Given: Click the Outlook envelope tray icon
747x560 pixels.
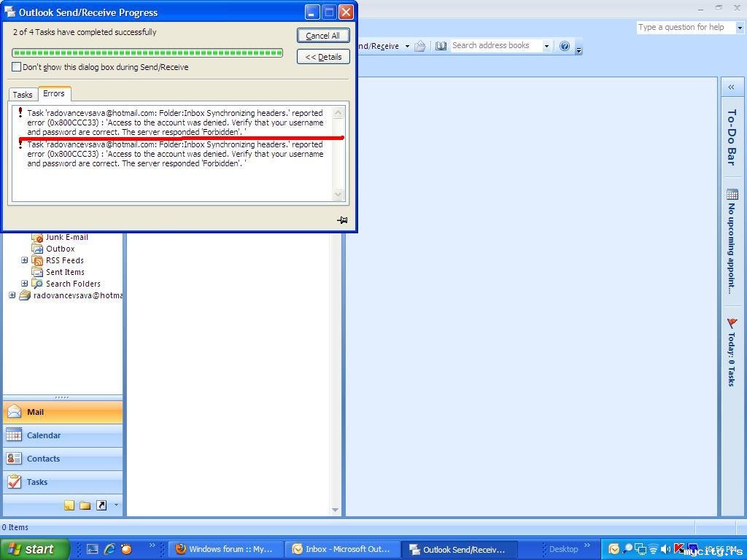Looking at the screenshot, I should click(614, 549).
